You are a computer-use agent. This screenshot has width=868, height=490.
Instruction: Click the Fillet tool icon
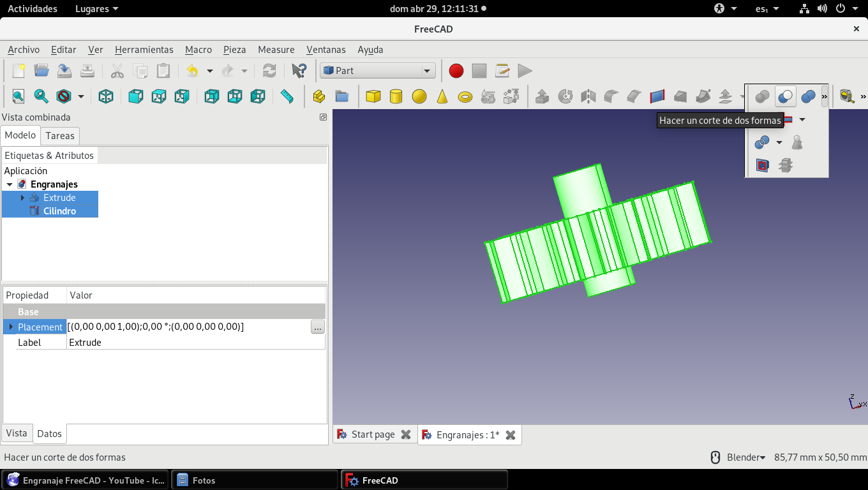click(x=611, y=96)
